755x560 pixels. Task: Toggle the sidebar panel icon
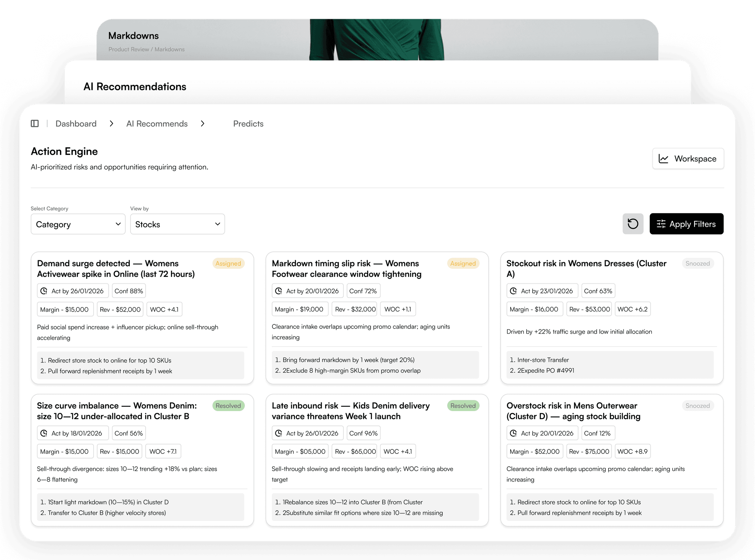coord(35,124)
